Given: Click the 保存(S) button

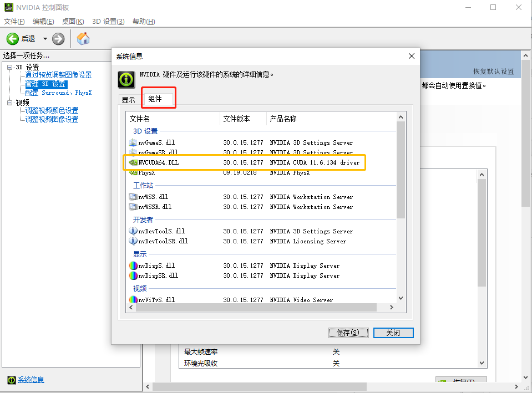Looking at the screenshot, I should (348, 333).
